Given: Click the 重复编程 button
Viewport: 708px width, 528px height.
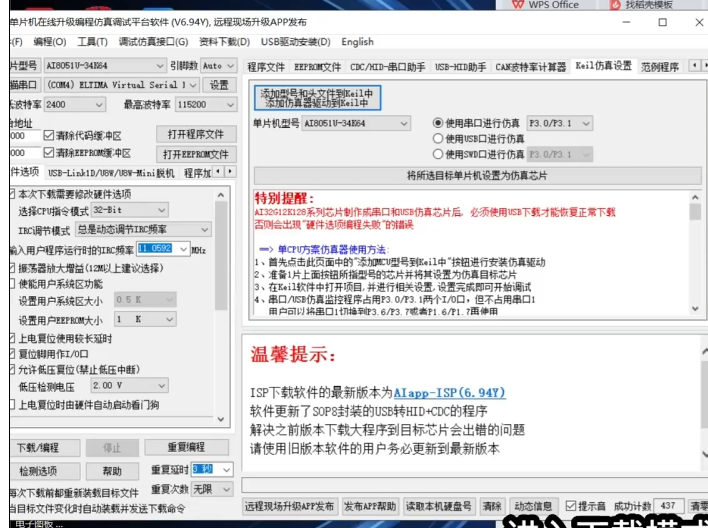Looking at the screenshot, I should tap(186, 448).
